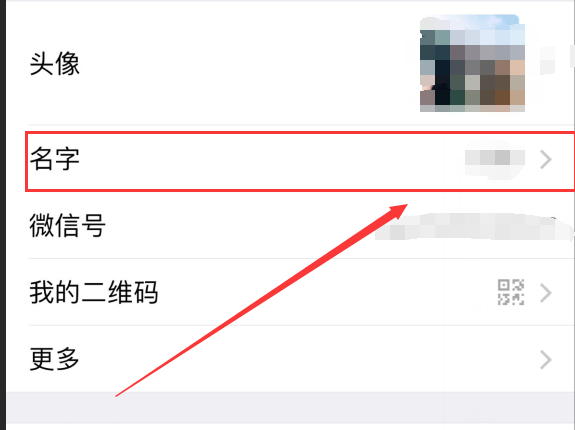Open the 名字 setting label
Image resolution: width=575 pixels, height=430 pixels.
(x=55, y=159)
